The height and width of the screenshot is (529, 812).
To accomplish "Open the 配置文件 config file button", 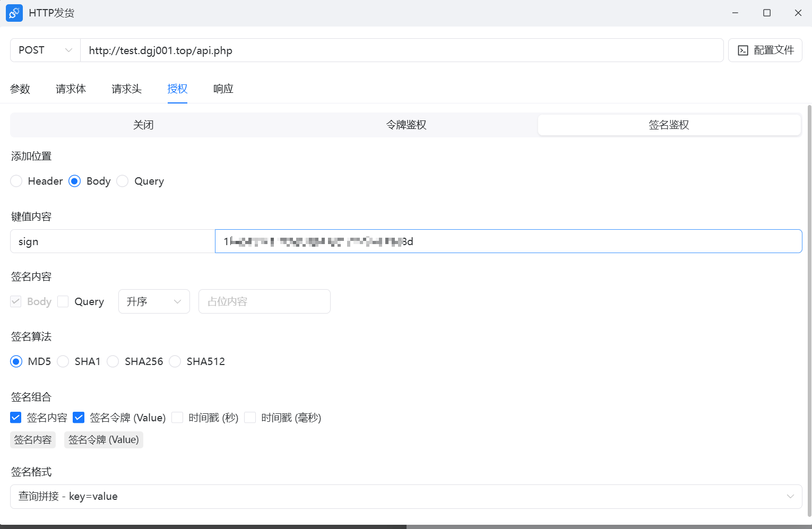I will pos(765,50).
